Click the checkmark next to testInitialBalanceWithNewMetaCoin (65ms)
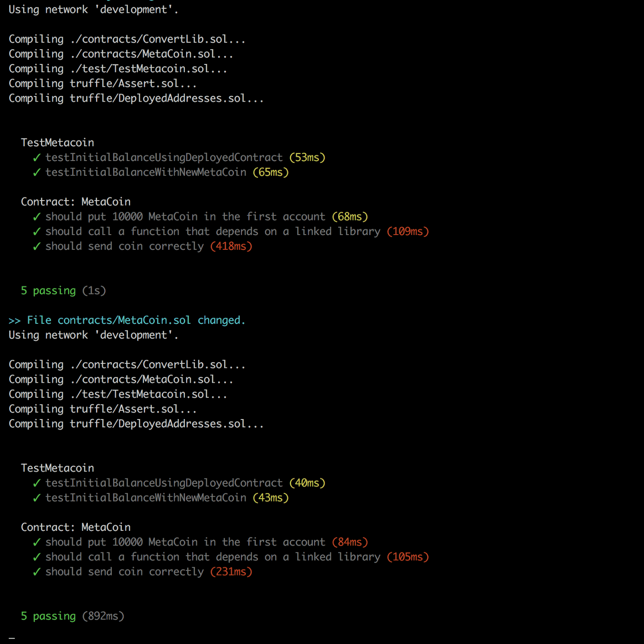The height and width of the screenshot is (644, 644). [x=37, y=172]
